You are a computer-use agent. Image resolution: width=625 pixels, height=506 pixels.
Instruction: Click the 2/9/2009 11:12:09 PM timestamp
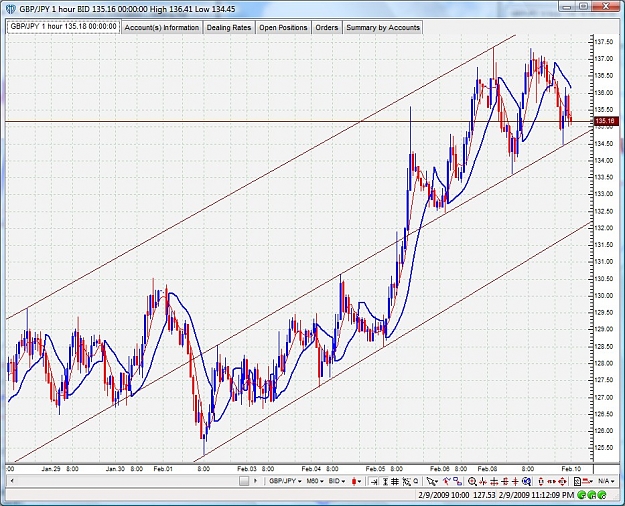(x=536, y=495)
